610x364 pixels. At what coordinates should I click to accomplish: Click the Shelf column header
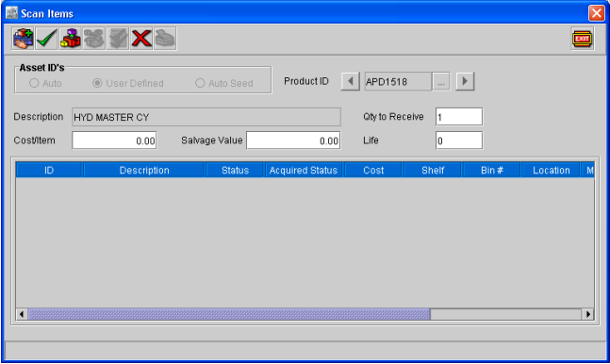point(433,170)
